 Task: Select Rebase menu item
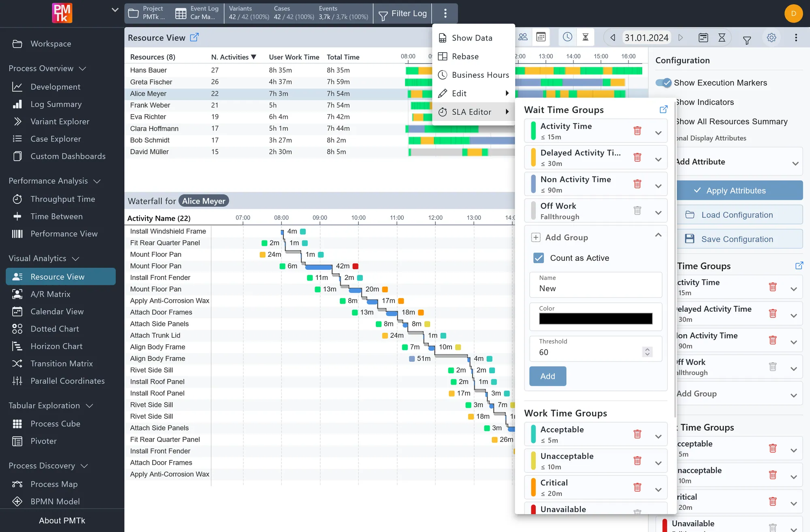point(473,57)
